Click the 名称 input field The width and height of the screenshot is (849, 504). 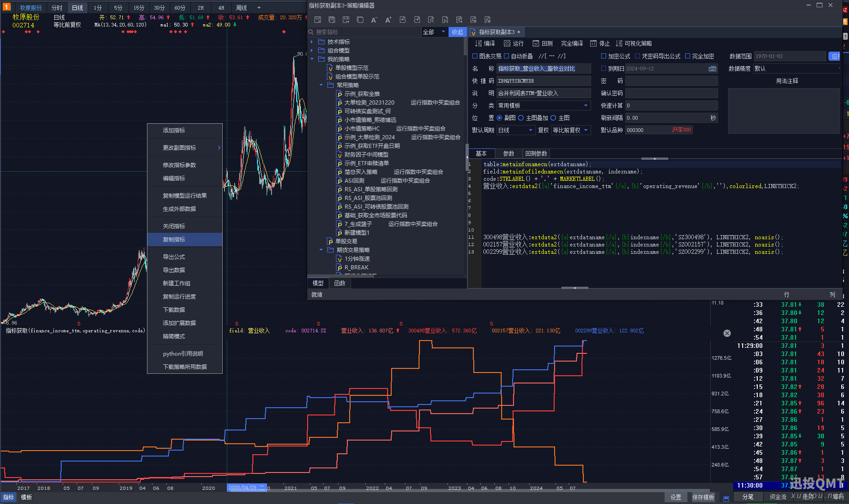tap(544, 68)
